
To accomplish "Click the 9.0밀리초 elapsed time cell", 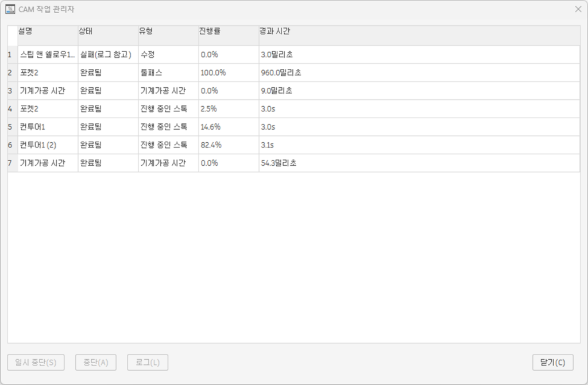I will (x=419, y=91).
